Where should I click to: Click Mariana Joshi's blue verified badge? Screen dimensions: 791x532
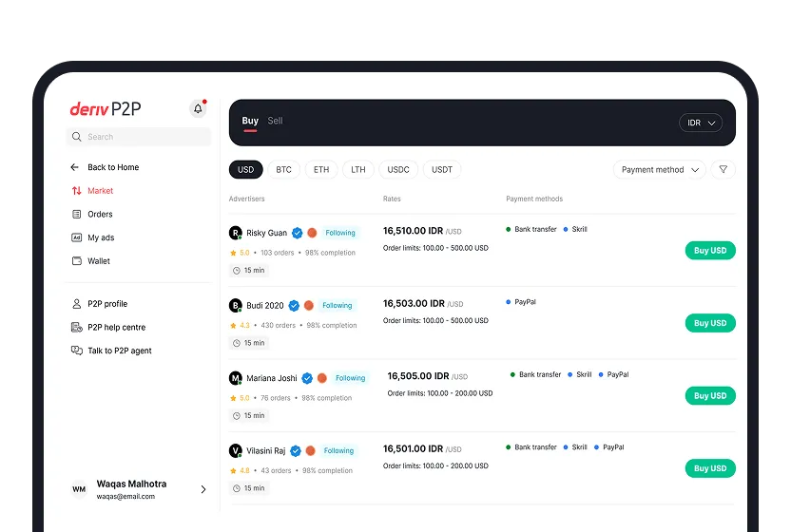[x=307, y=378]
